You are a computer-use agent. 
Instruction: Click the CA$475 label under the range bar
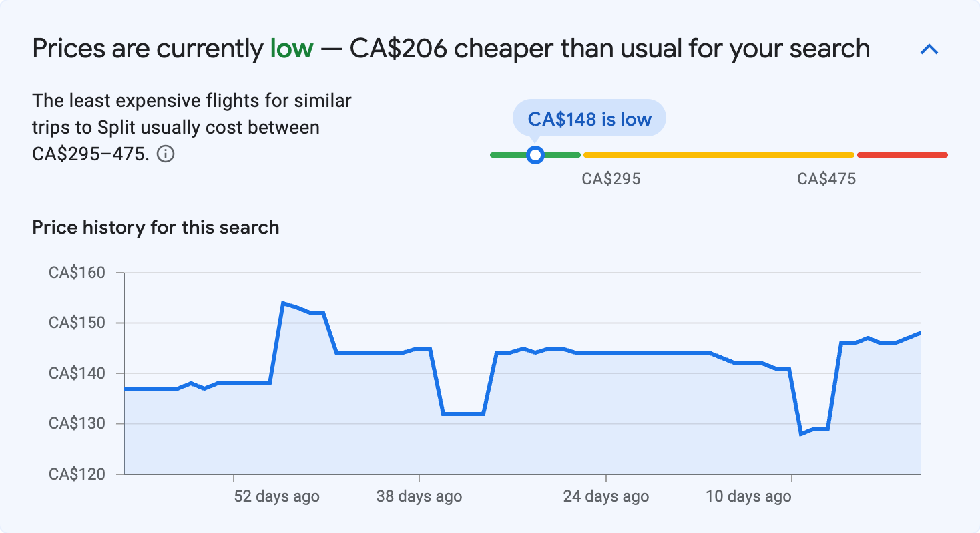(x=826, y=179)
